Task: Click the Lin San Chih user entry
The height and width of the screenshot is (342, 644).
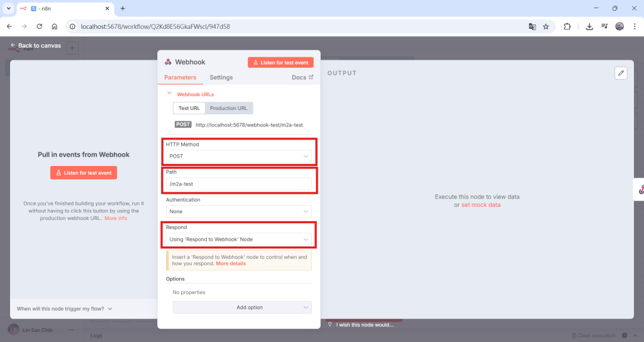Action: point(37,330)
